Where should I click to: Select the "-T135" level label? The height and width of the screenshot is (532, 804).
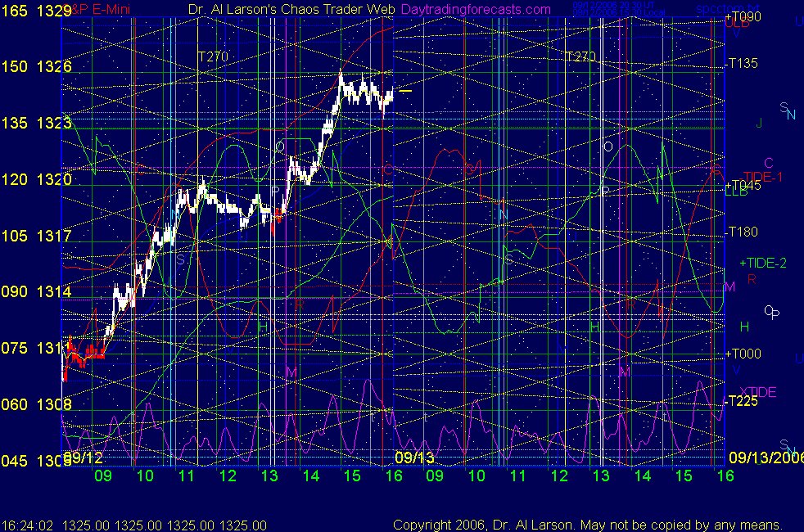(742, 63)
